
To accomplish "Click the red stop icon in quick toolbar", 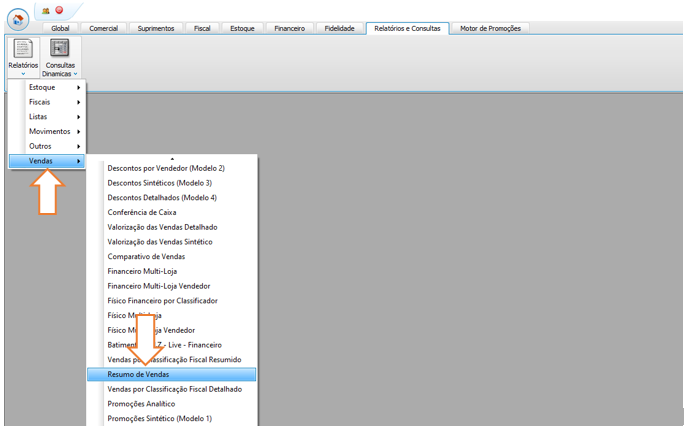I will (x=59, y=10).
